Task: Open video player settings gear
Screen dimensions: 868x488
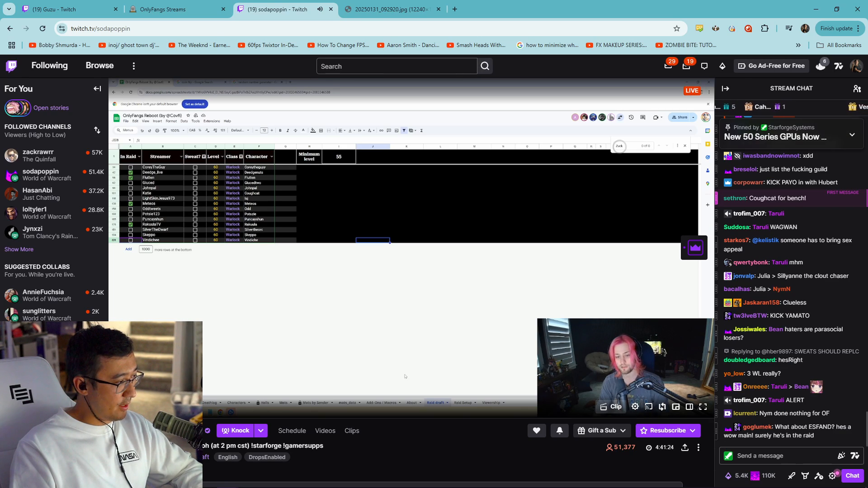Action: tap(635, 406)
